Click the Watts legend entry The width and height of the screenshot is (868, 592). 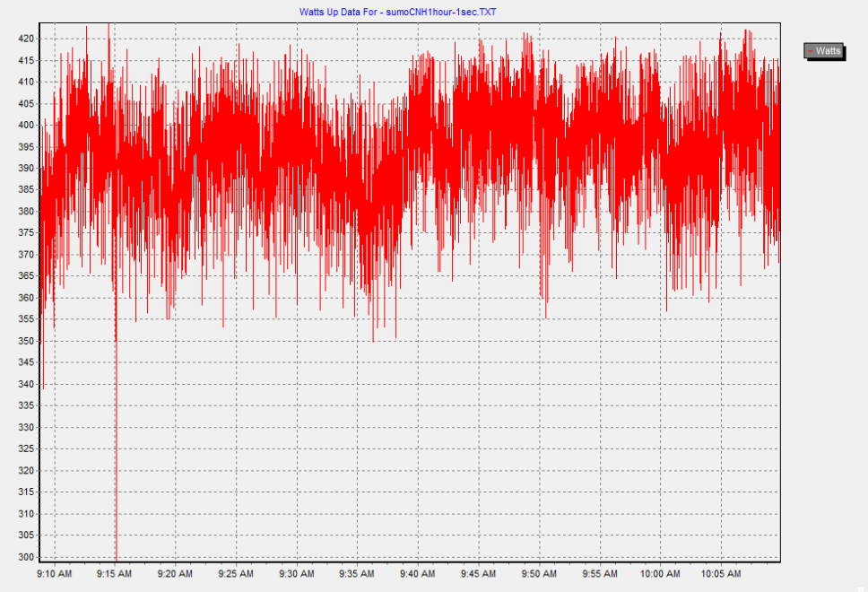click(824, 51)
